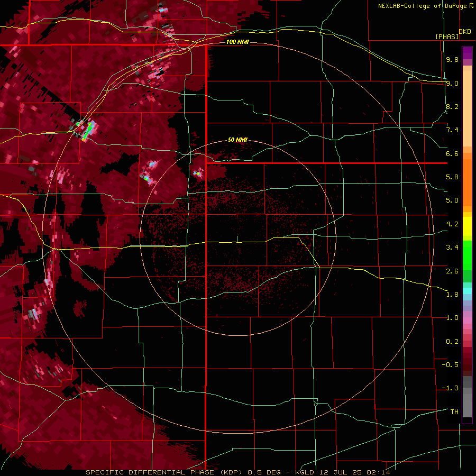Pick the 5.8 scale label
The height and width of the screenshot is (476, 476).
pyautogui.click(x=452, y=177)
